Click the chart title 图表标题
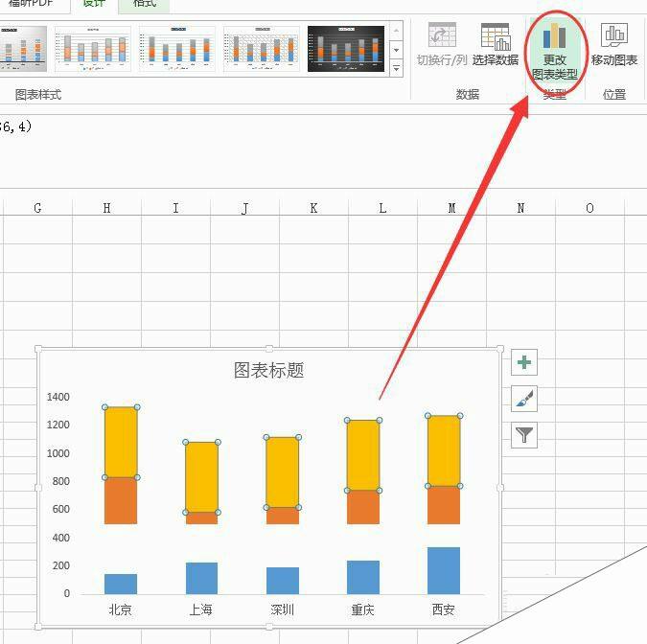Viewport: 647px width, 644px height. tap(269, 370)
